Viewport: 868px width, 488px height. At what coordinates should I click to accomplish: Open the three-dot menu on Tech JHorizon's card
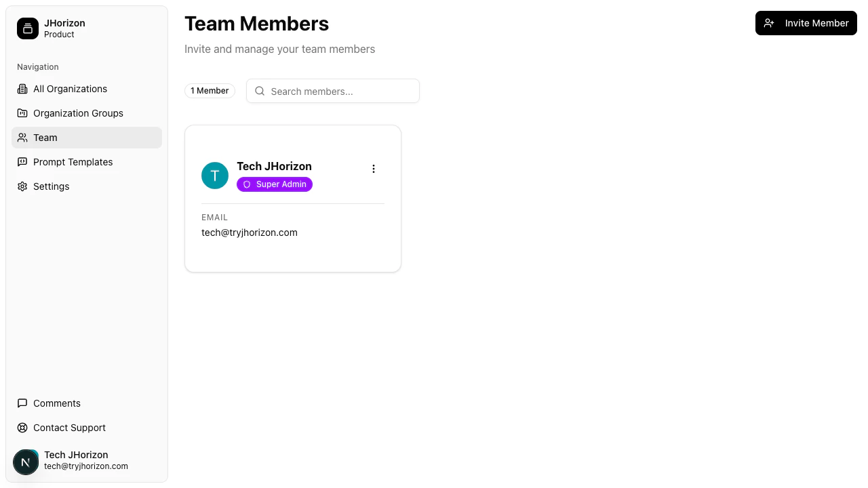pyautogui.click(x=374, y=169)
